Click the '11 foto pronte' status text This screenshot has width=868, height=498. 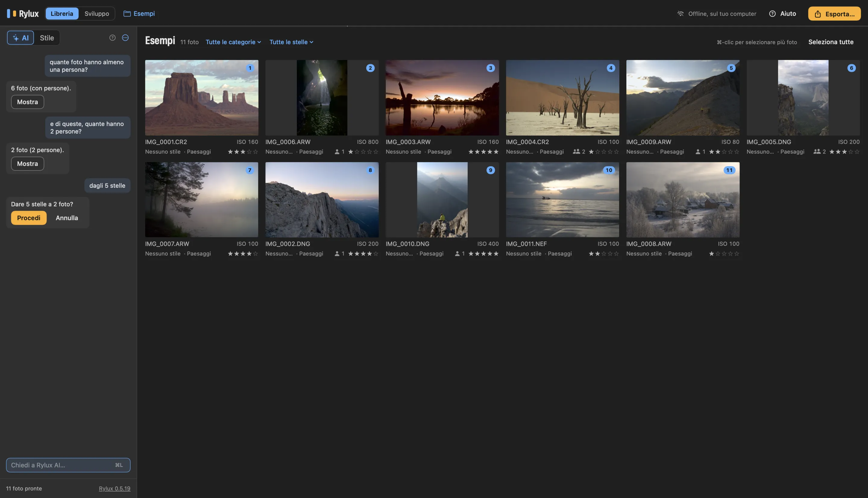24,488
